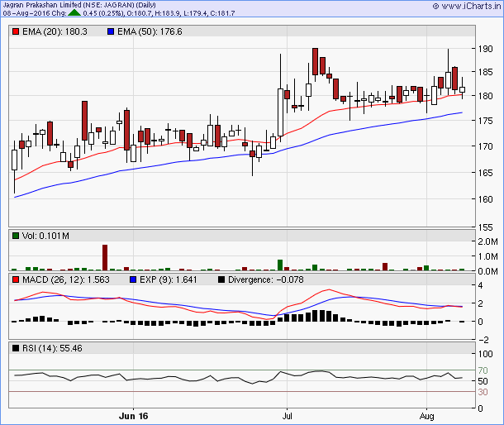Click the 2.0M volume axis label
Viewport: 504px width, 425px height.
coord(487,241)
